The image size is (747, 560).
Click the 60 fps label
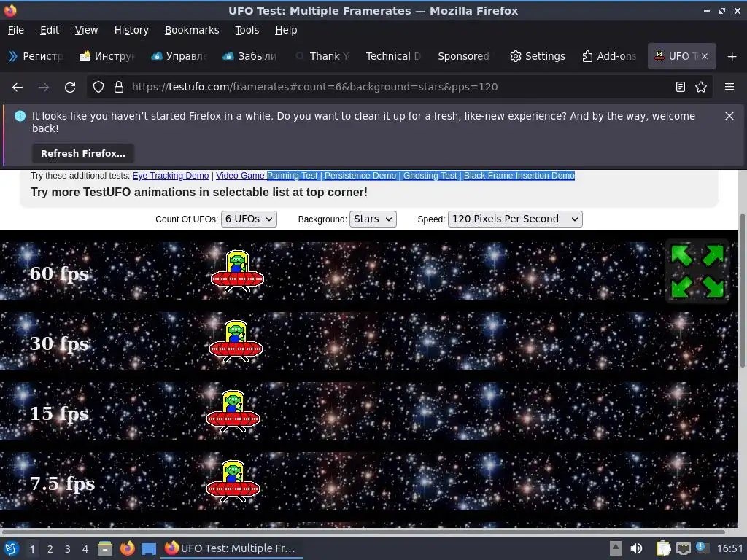(x=59, y=274)
